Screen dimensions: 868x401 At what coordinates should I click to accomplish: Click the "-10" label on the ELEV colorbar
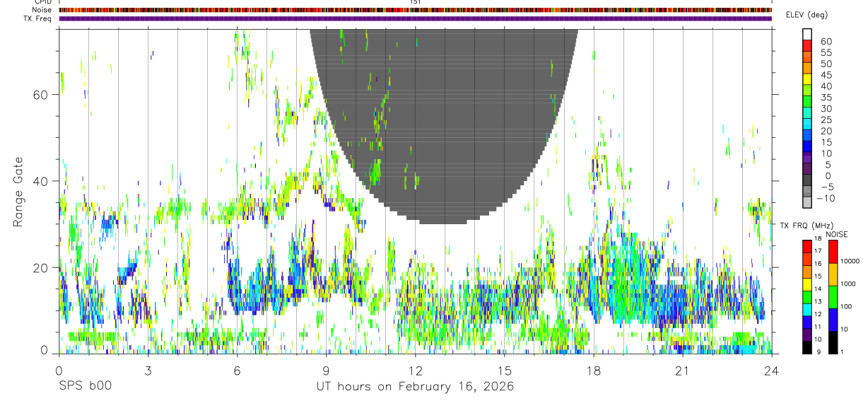click(x=827, y=198)
